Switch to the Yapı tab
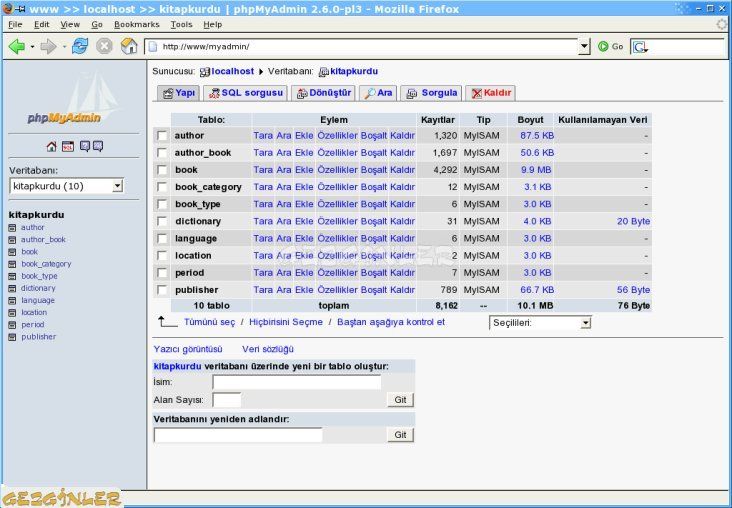The image size is (732, 508). pos(178,93)
